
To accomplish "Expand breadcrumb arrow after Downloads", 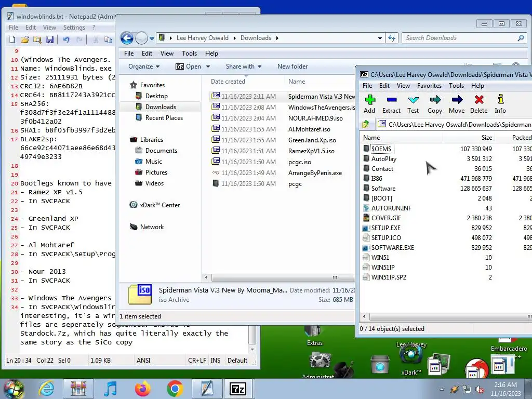I will tap(277, 38).
